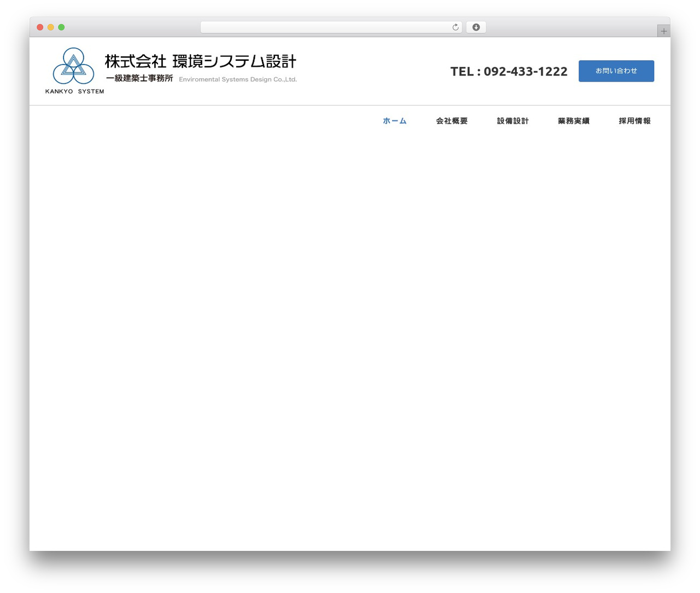Reload the page with the refresh icon
Viewport: 700px width, 593px height.
(456, 27)
